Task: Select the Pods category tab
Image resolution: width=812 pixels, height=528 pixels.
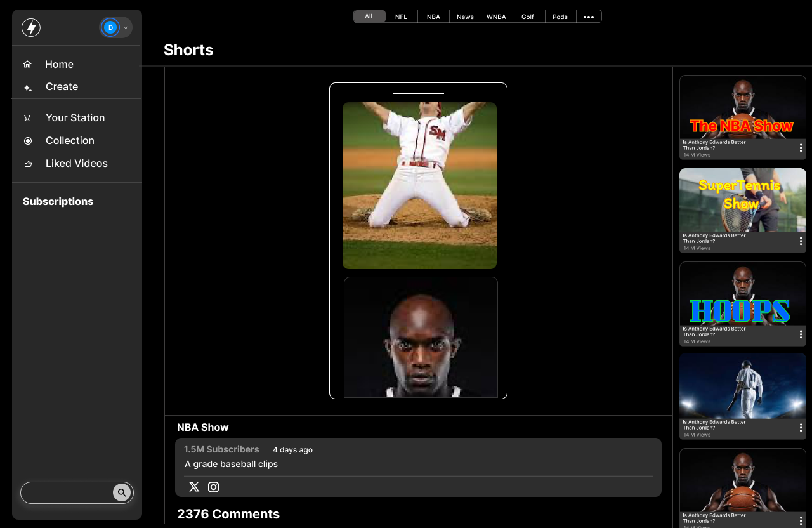Action: [560, 16]
